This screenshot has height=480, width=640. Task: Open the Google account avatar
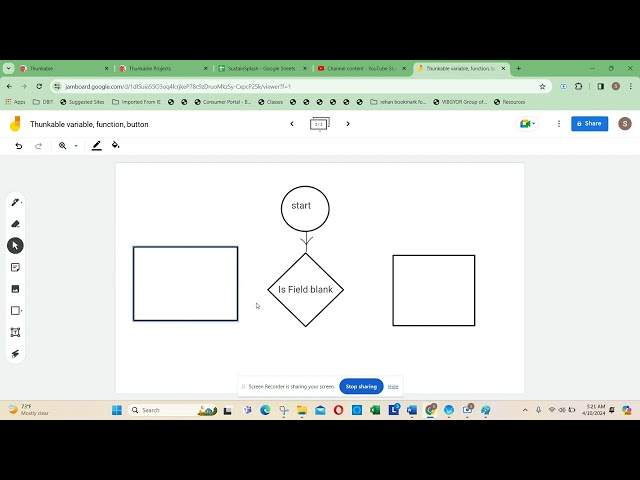coord(625,124)
